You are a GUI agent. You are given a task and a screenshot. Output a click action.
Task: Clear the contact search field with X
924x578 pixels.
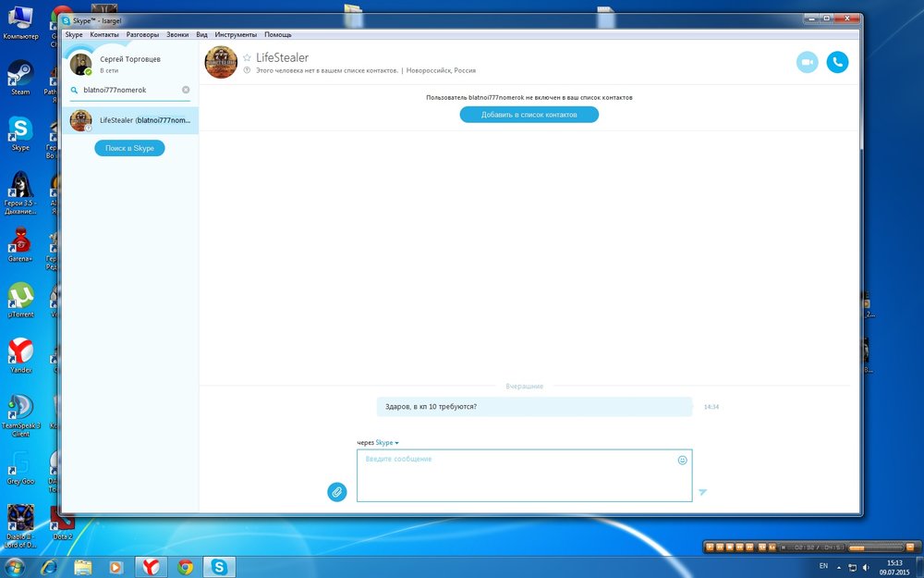[186, 90]
